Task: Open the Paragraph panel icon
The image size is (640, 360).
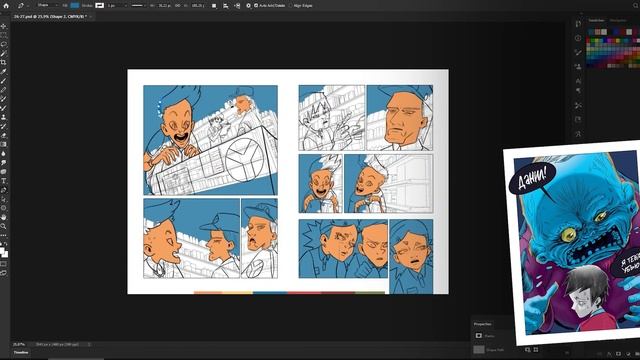Action: click(x=578, y=91)
